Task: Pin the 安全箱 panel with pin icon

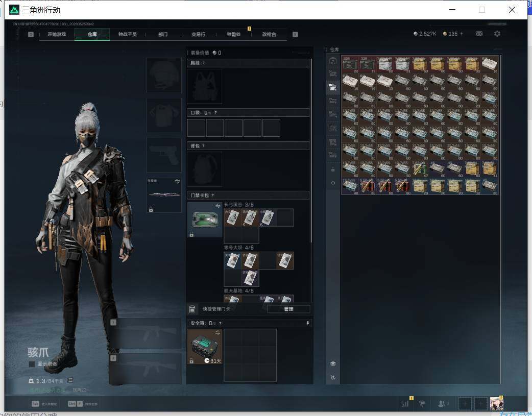Action: pos(308,323)
